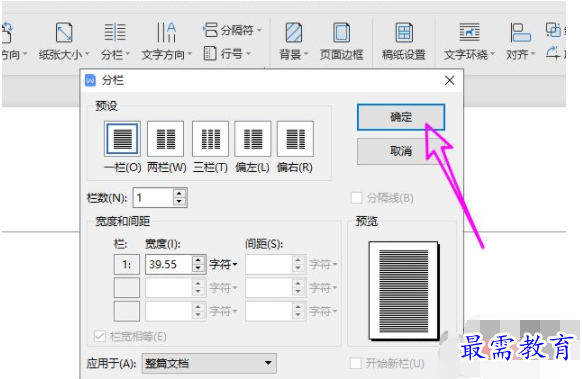Open the 文字方向 text direction tool
582x379 pixels.
coord(166,41)
